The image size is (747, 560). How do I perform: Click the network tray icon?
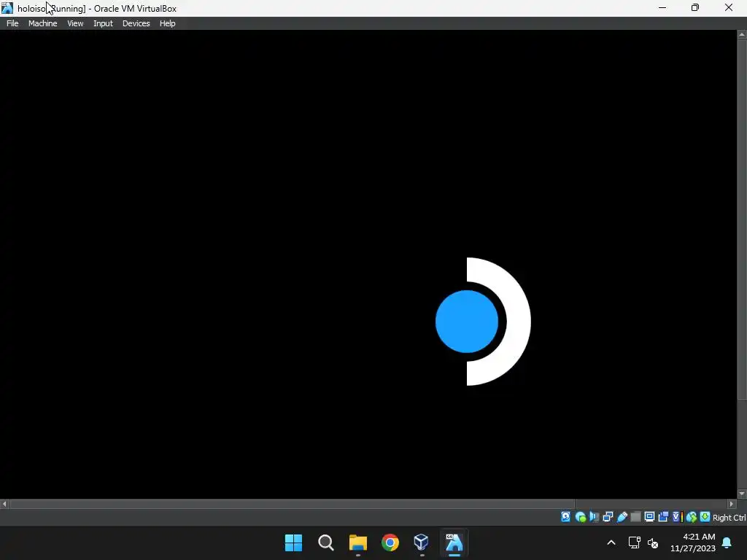coord(634,542)
